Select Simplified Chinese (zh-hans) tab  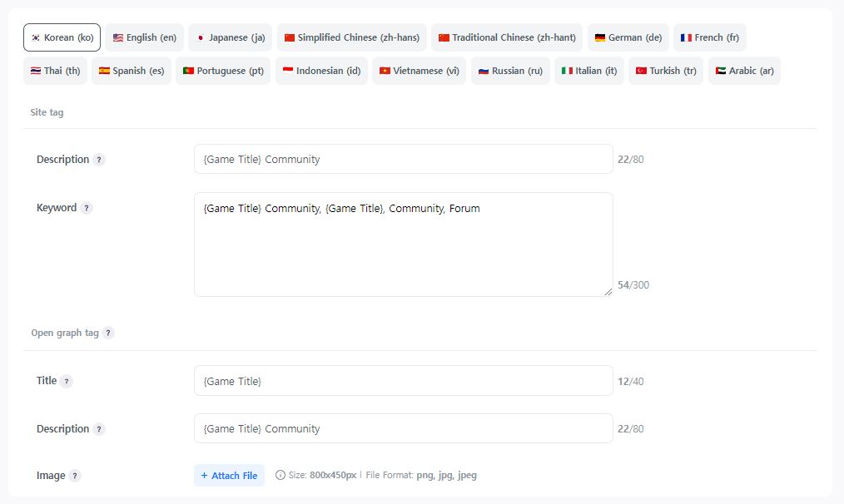coord(351,37)
